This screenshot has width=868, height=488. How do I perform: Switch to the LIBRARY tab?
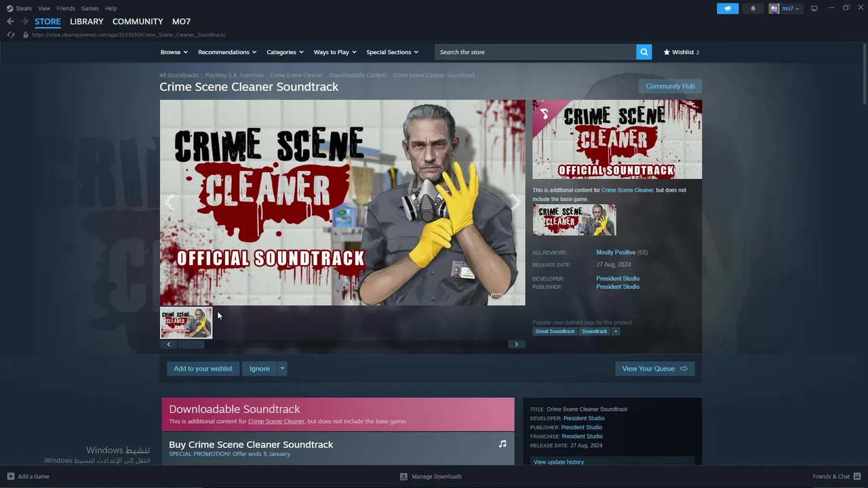tap(87, 22)
